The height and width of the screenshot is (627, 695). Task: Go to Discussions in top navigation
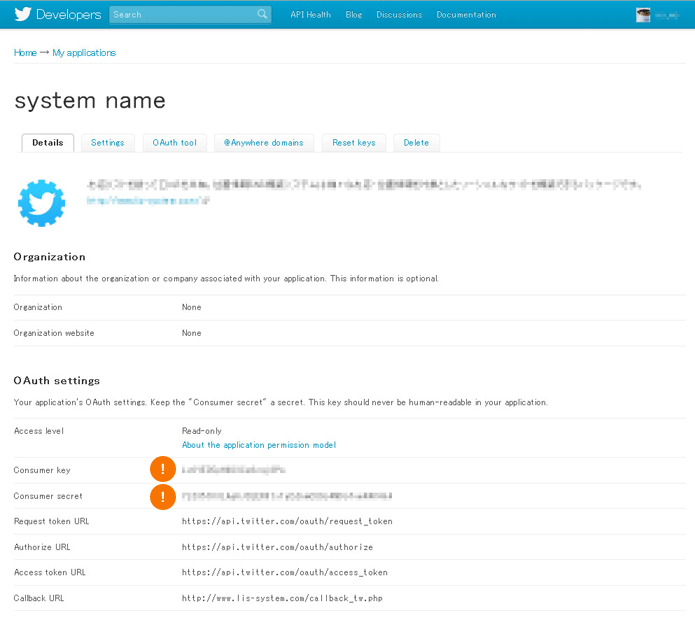[x=399, y=15]
